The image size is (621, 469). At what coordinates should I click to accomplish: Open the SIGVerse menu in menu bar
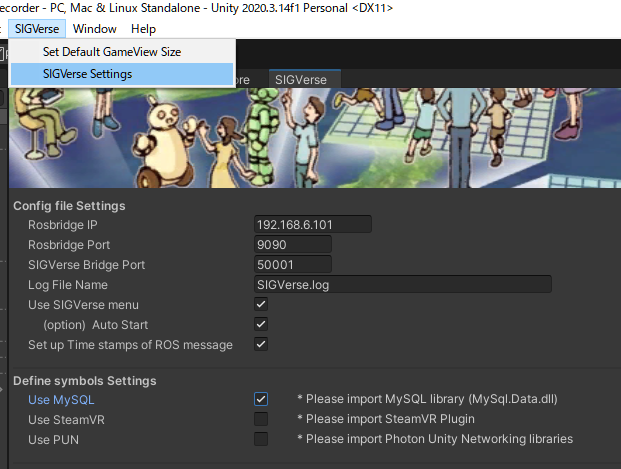37,29
